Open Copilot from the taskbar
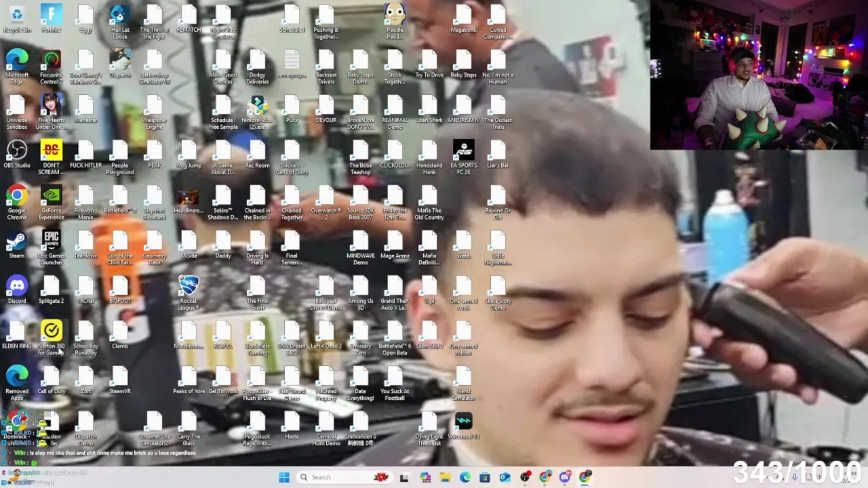 (425, 477)
